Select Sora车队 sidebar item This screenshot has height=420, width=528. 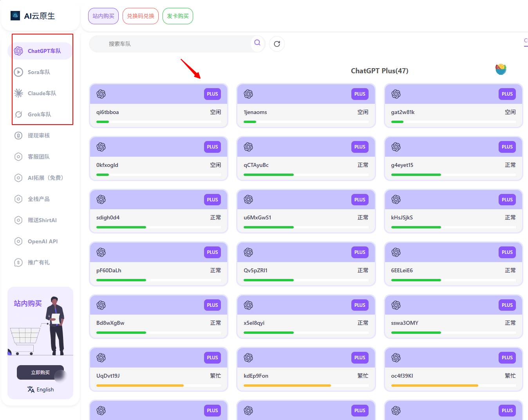click(x=39, y=72)
